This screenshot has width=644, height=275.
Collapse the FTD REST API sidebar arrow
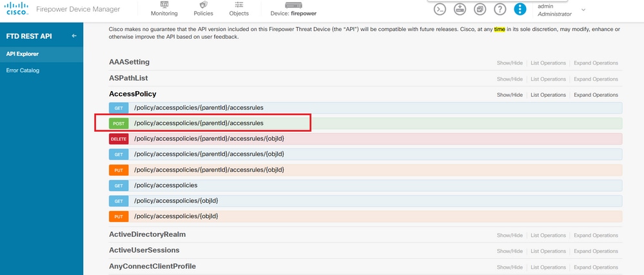pyautogui.click(x=73, y=36)
